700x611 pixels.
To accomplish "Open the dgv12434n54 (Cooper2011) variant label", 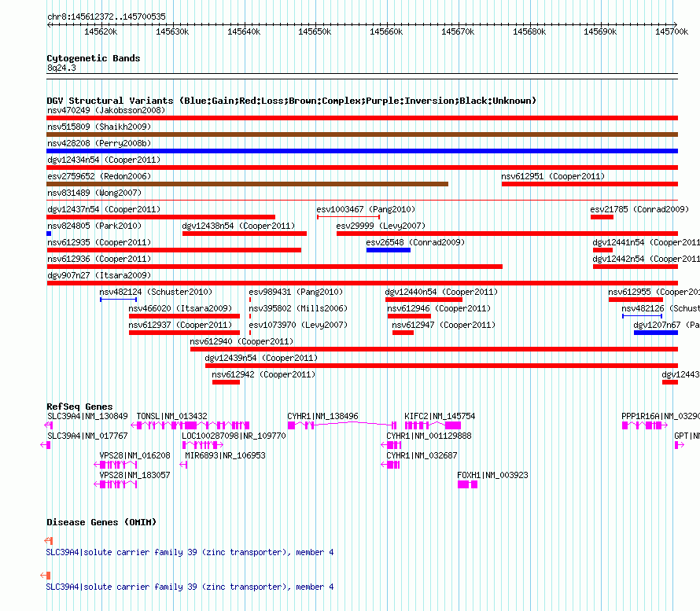I will (104, 160).
